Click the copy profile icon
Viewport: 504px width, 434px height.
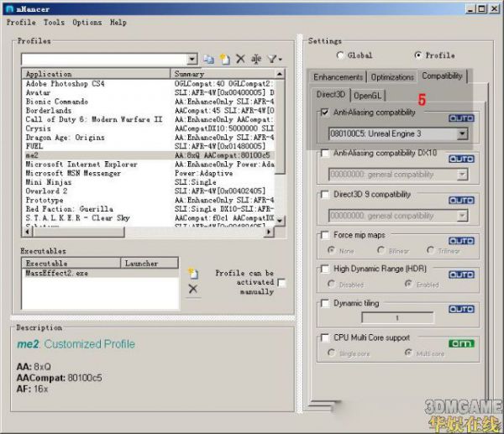tap(208, 59)
